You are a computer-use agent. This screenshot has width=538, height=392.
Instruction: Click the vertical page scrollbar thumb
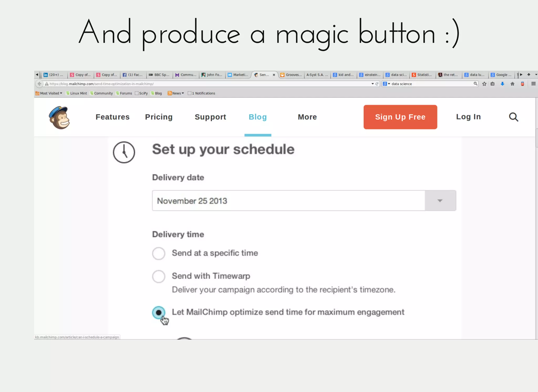point(536,138)
